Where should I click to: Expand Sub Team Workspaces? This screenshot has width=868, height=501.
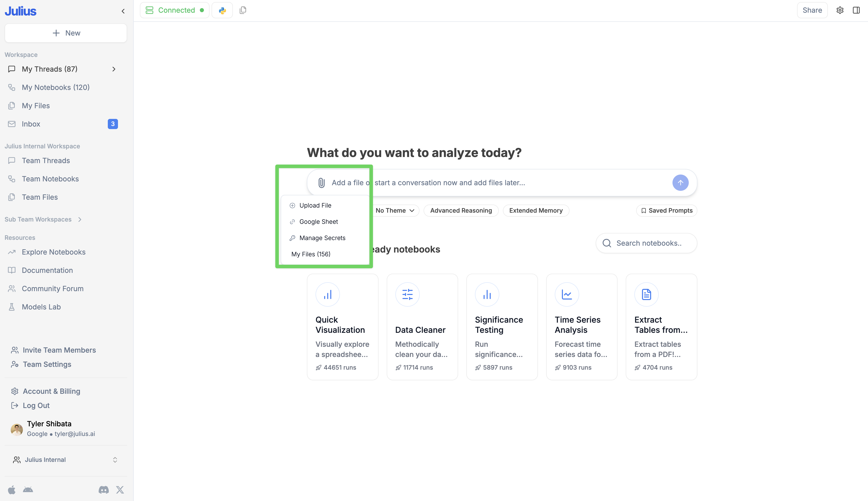[x=80, y=220]
